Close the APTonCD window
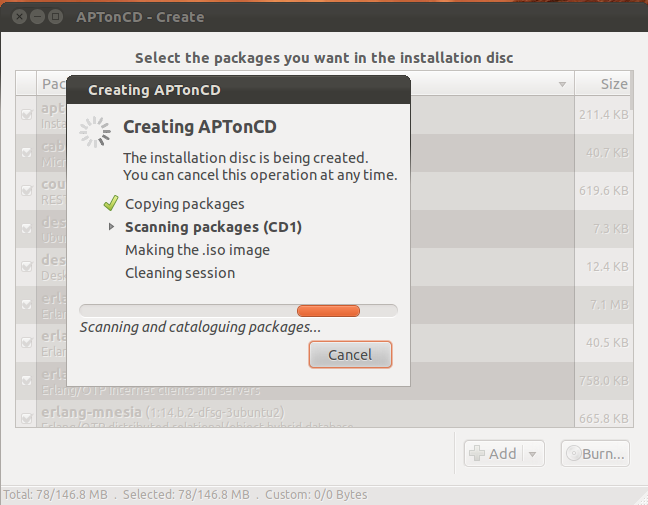This screenshot has height=505, width=648. (19, 17)
